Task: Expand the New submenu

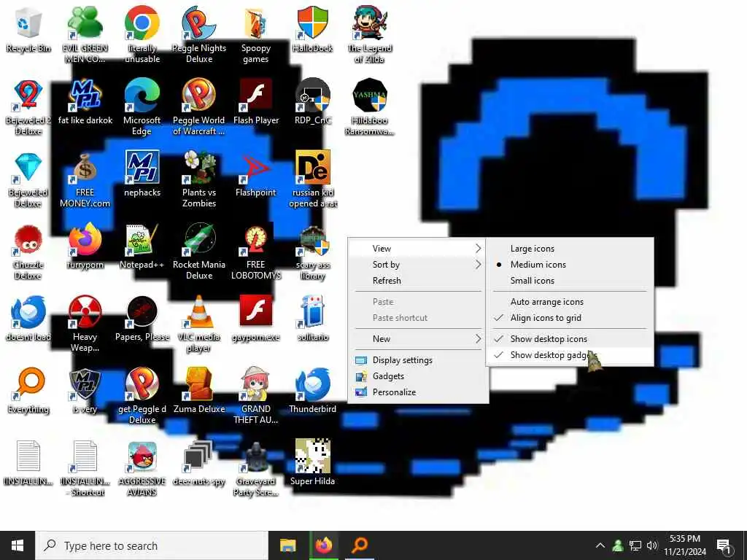Action: 418,338
